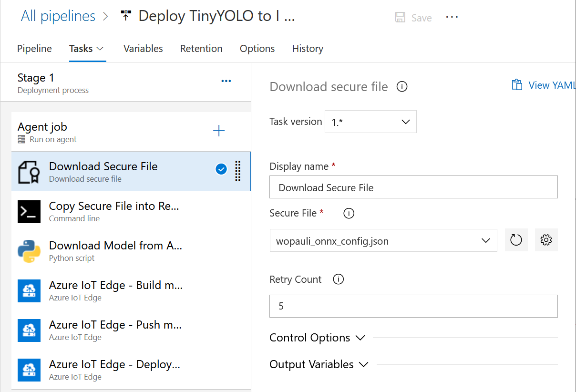Add a task to Agent job with plus
576x392 pixels.
point(219,131)
